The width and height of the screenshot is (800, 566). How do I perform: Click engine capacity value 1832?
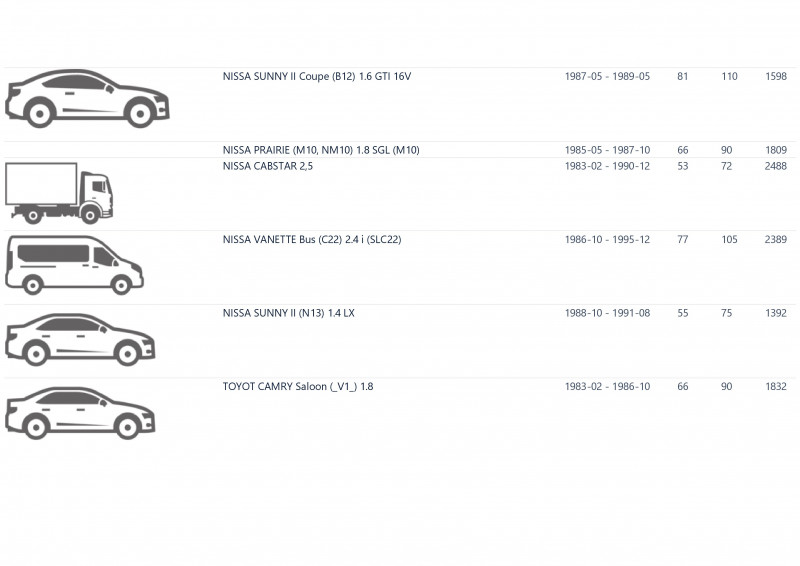[x=776, y=386]
